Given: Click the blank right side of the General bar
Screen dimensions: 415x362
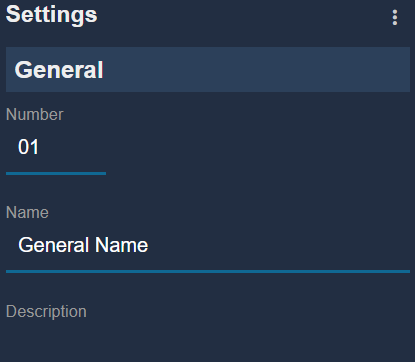Looking at the screenshot, I should [257, 69].
